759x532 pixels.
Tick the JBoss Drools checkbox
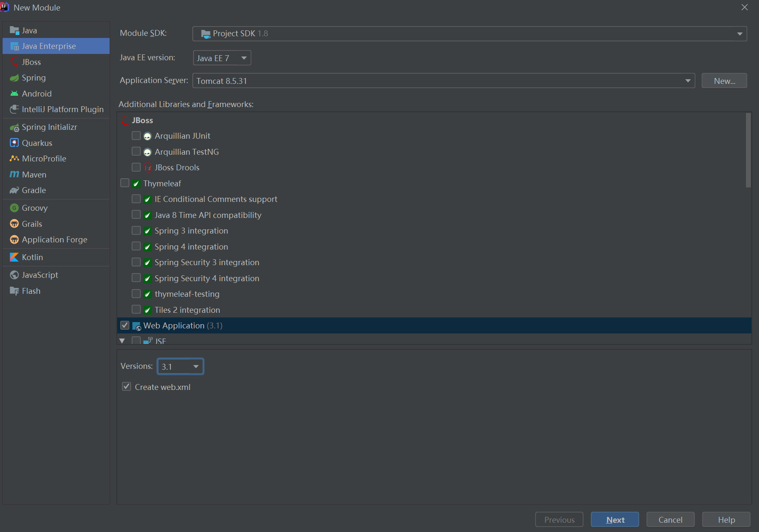point(136,167)
